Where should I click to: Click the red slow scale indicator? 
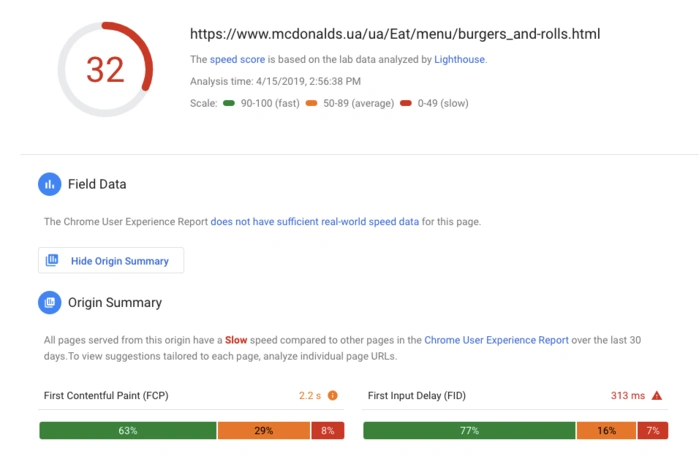click(x=404, y=103)
